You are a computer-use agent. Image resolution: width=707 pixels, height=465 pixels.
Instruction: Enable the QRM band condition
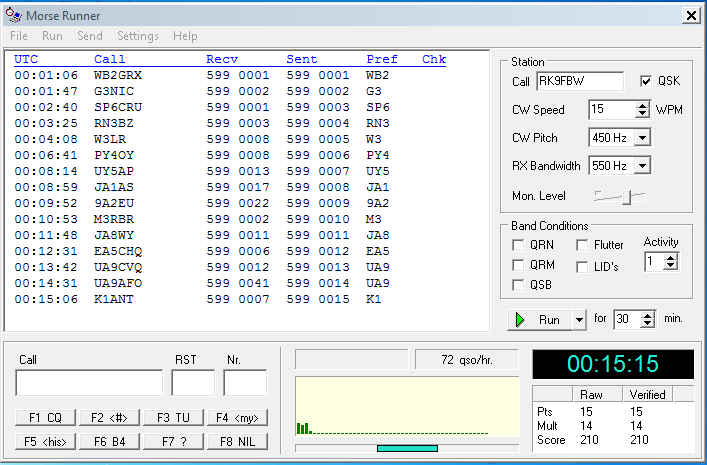point(518,265)
